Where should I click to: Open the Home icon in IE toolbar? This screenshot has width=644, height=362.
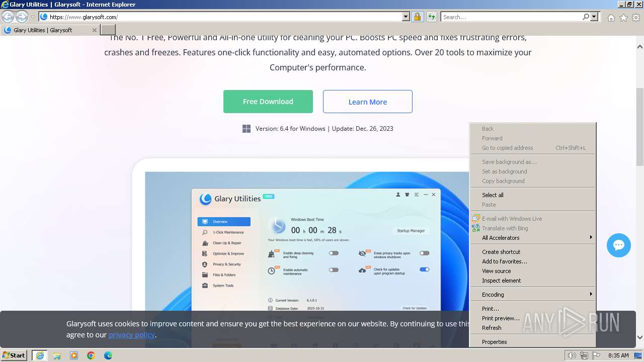(611, 18)
